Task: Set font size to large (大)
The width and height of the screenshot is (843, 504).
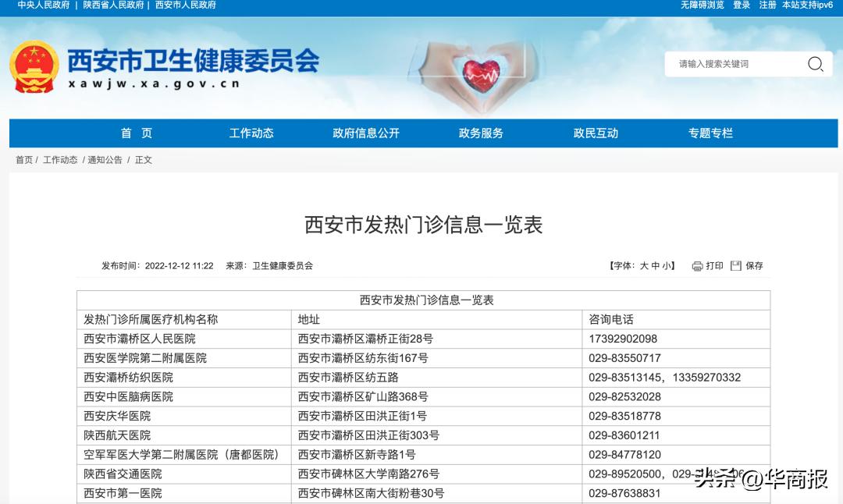Action: click(x=643, y=265)
